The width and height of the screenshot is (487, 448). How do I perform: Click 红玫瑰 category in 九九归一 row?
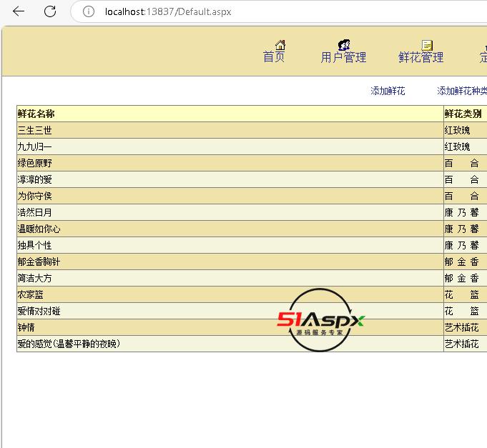tap(457, 146)
